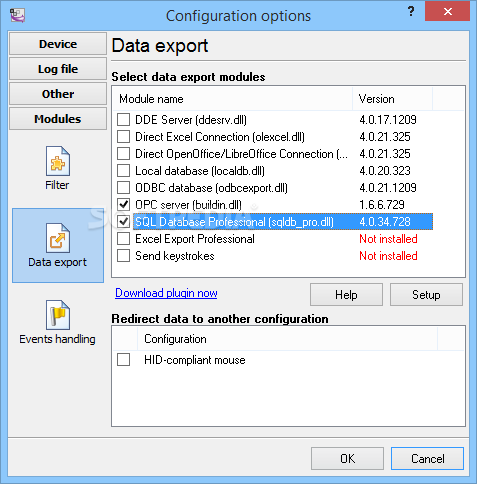Click the question mark help icon

coord(411,12)
